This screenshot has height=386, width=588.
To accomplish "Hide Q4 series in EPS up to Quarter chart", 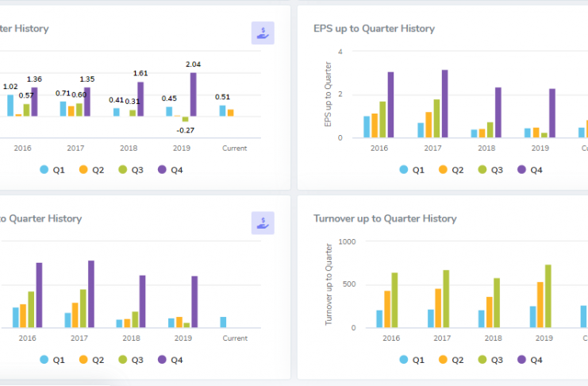I will (x=528, y=170).
